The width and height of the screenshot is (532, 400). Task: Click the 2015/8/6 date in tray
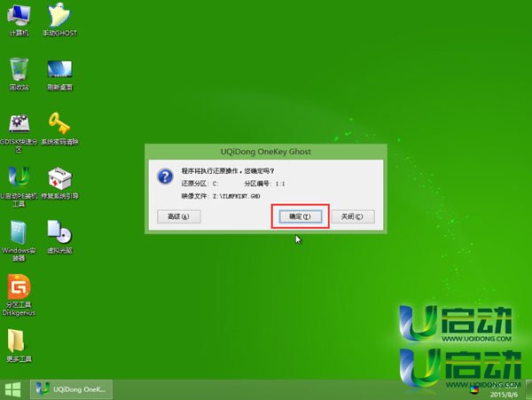pos(504,395)
